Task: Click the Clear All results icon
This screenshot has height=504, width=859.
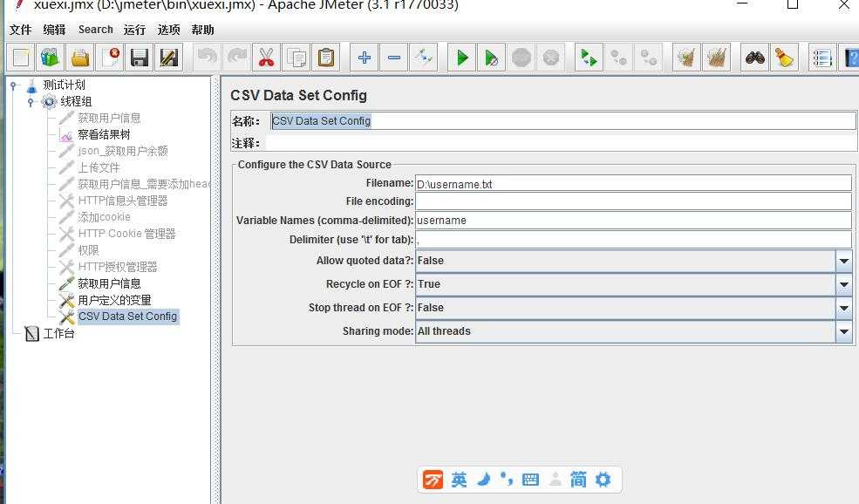Action: point(716,58)
